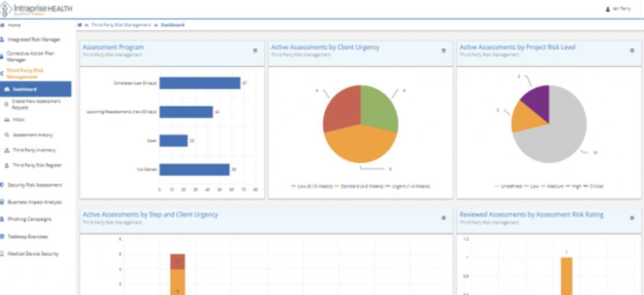Toggle the Medium legend entry

551,186
